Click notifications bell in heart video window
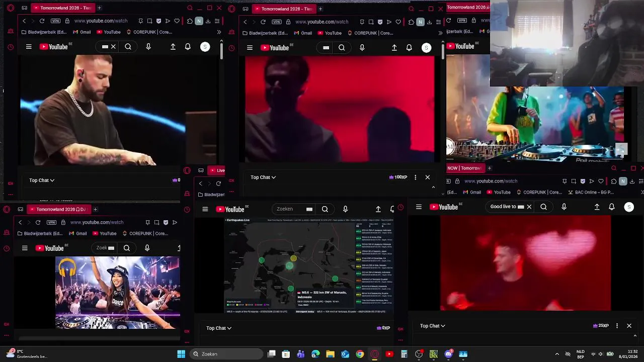This screenshot has height=362, width=644. click(612, 207)
